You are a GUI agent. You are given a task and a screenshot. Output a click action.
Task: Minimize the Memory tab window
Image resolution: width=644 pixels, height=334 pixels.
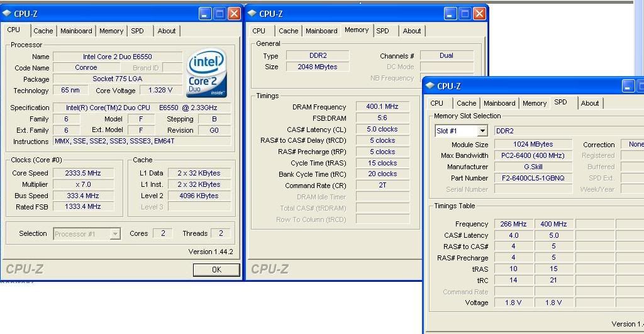(x=450, y=14)
